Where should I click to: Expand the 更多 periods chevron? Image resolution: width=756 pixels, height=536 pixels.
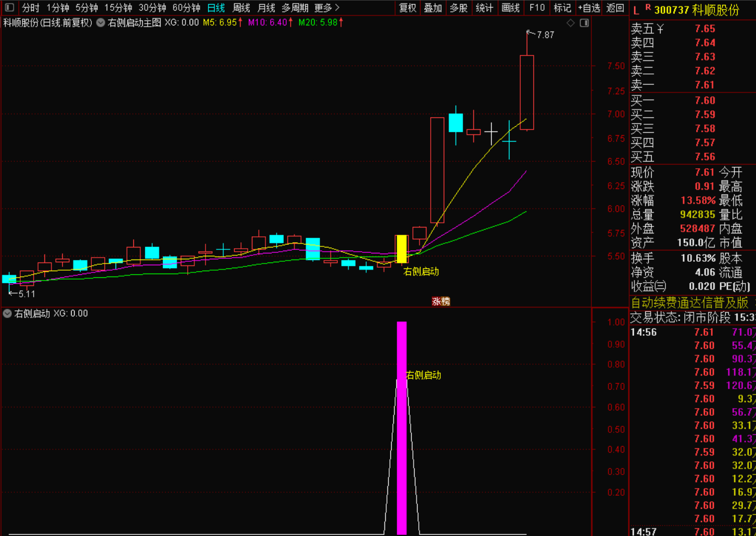point(337,8)
